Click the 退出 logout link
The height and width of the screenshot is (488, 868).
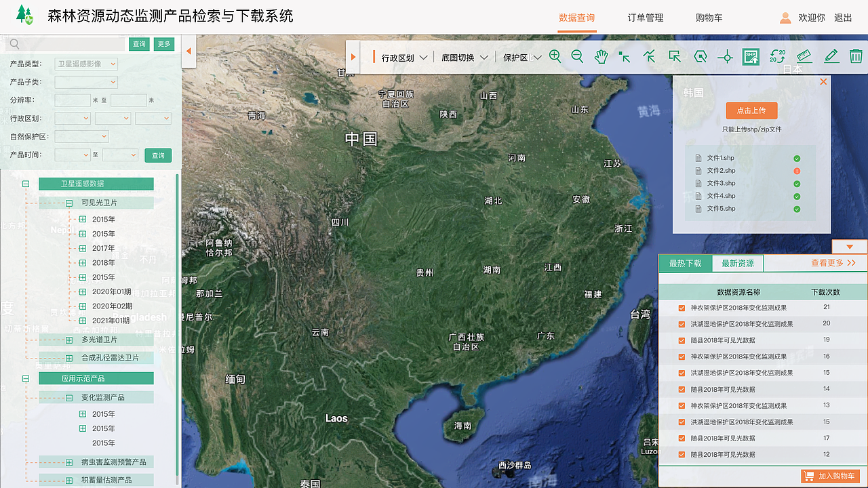(x=843, y=18)
